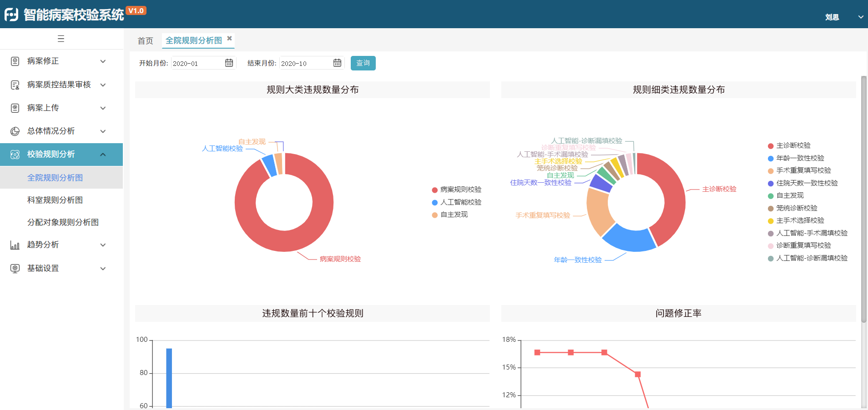
Task: Click the 基础设置 sidebar icon
Action: 15,269
